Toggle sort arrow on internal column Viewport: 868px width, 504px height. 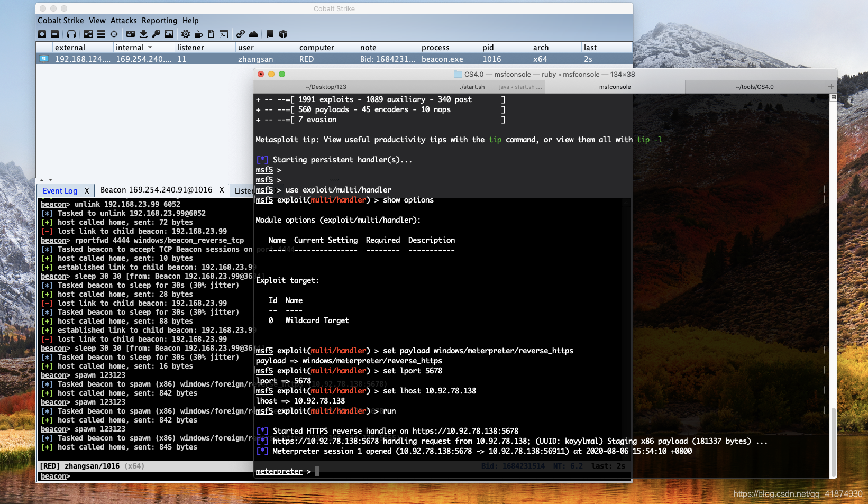150,47
